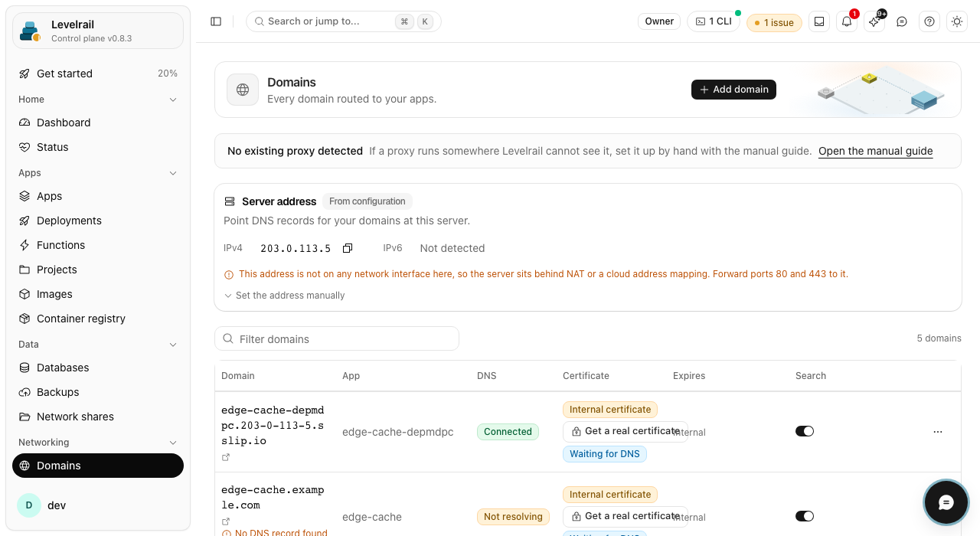Click the Expires column header

689,376
